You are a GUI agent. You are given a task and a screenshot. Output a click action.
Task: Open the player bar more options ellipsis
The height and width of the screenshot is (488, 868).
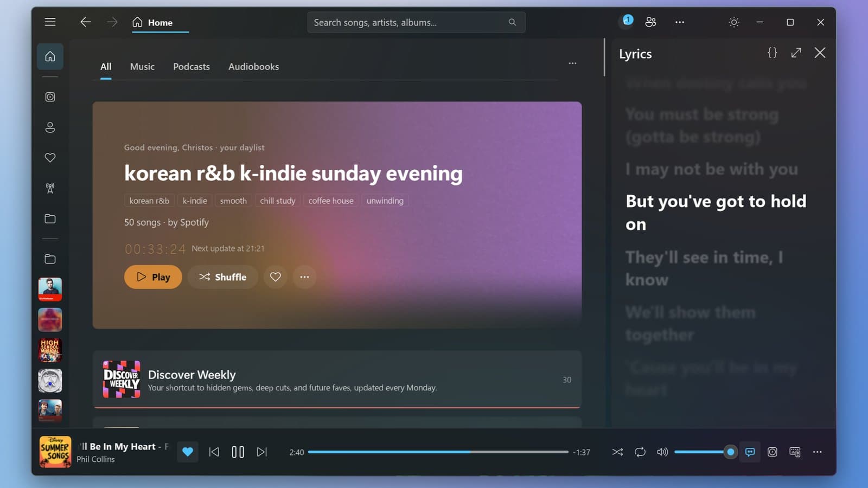(x=818, y=452)
